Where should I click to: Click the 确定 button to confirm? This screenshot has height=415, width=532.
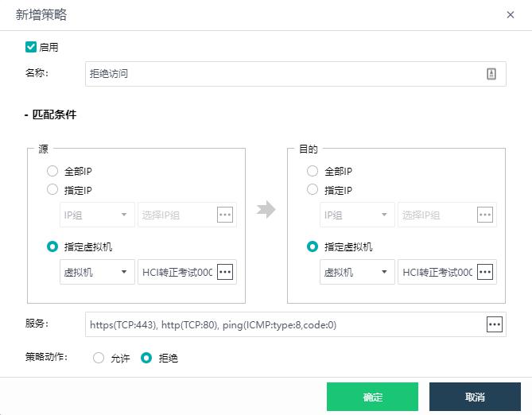pyautogui.click(x=372, y=397)
